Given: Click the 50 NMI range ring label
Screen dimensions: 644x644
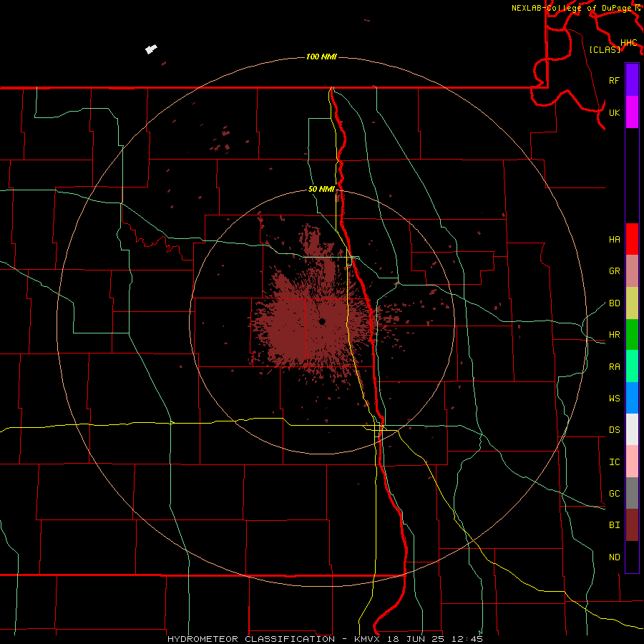Looking at the screenshot, I should pyautogui.click(x=321, y=189).
